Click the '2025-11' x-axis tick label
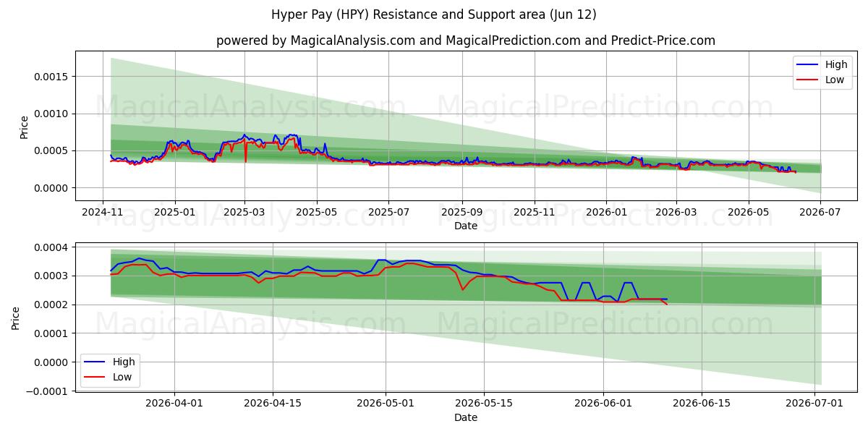868x434 pixels. coord(535,212)
